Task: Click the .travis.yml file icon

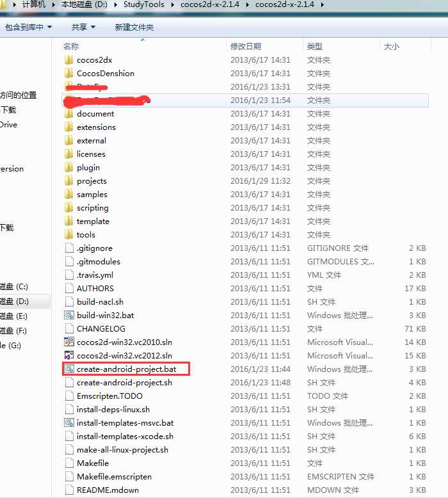Action: pyautogui.click(x=69, y=275)
